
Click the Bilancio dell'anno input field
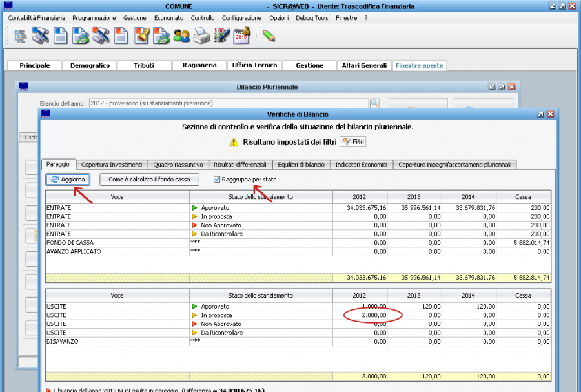pos(229,103)
